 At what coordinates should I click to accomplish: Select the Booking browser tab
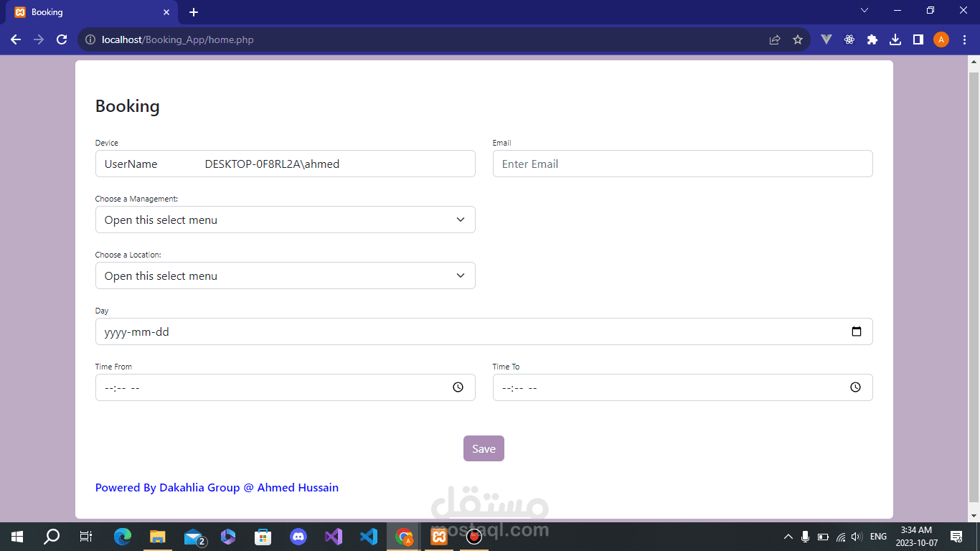pos(92,12)
